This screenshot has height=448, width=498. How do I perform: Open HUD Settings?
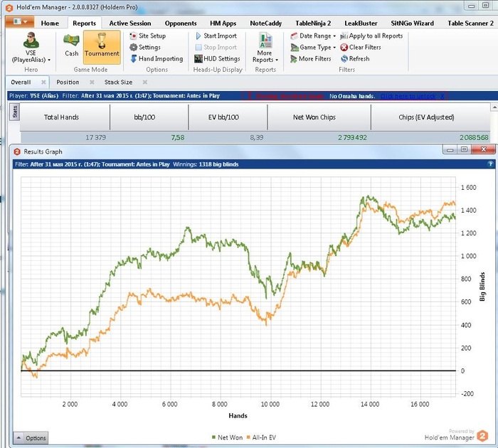[x=217, y=59]
